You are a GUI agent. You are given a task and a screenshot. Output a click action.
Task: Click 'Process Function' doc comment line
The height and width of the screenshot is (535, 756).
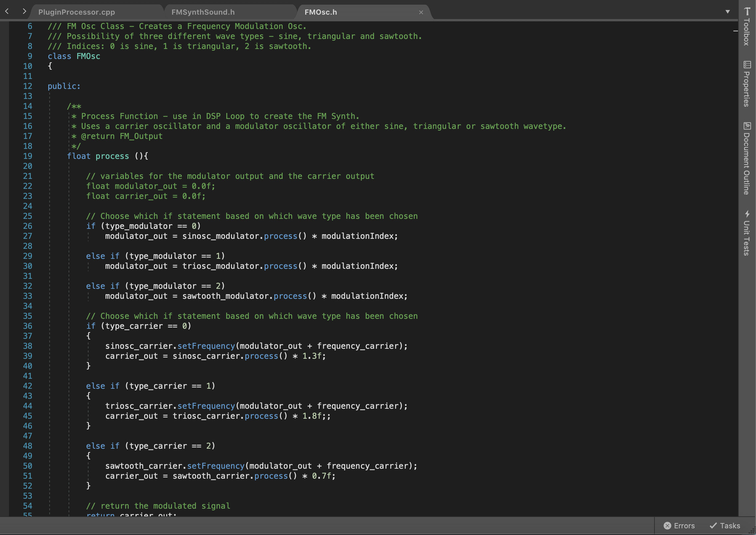tap(215, 116)
